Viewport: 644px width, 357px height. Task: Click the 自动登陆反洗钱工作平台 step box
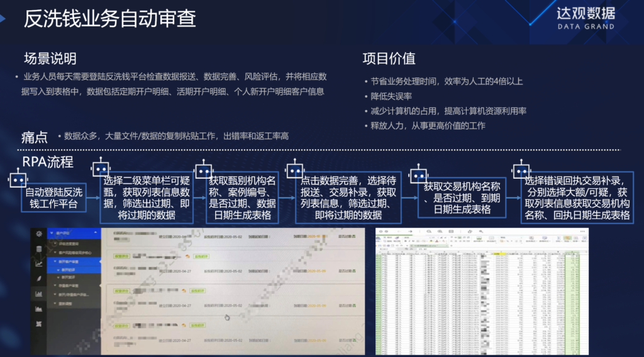pos(54,198)
